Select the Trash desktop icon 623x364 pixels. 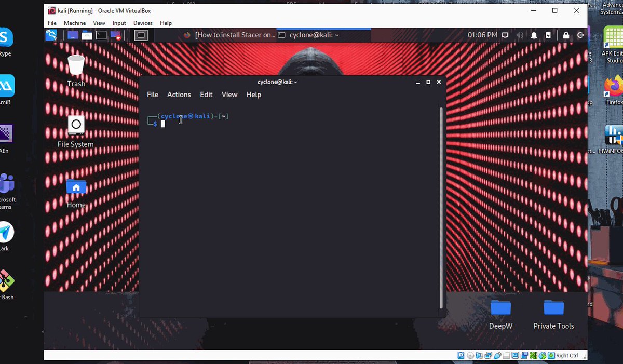point(76,71)
